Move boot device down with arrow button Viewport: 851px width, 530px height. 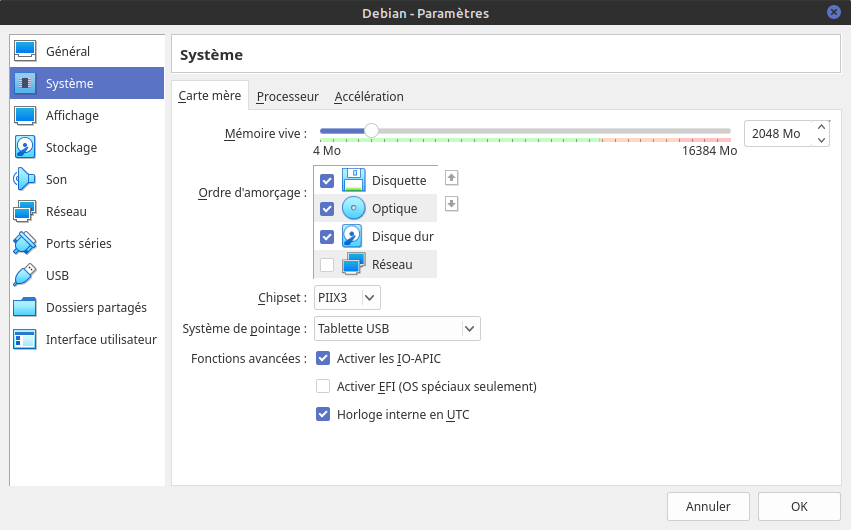pos(452,204)
